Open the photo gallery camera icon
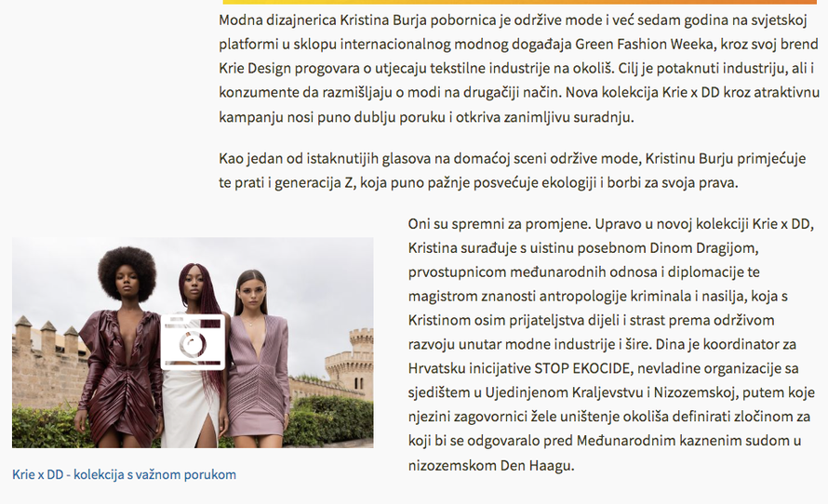This screenshot has width=828, height=504. pyautogui.click(x=193, y=342)
